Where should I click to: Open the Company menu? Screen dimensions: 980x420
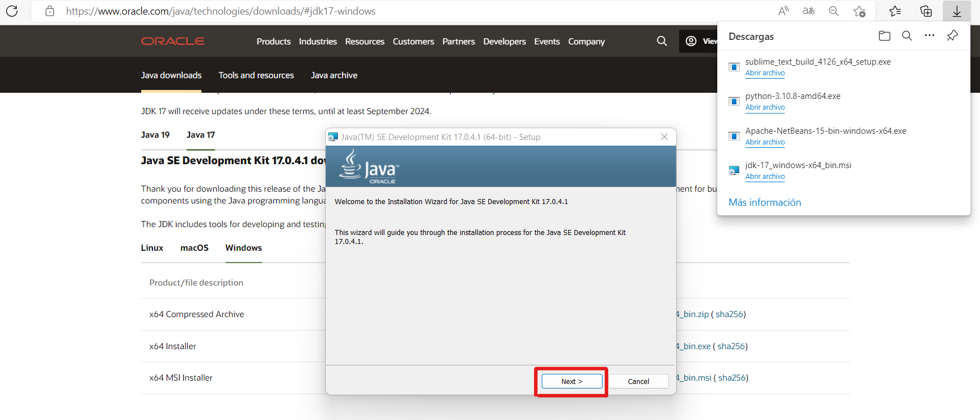[x=586, y=41]
